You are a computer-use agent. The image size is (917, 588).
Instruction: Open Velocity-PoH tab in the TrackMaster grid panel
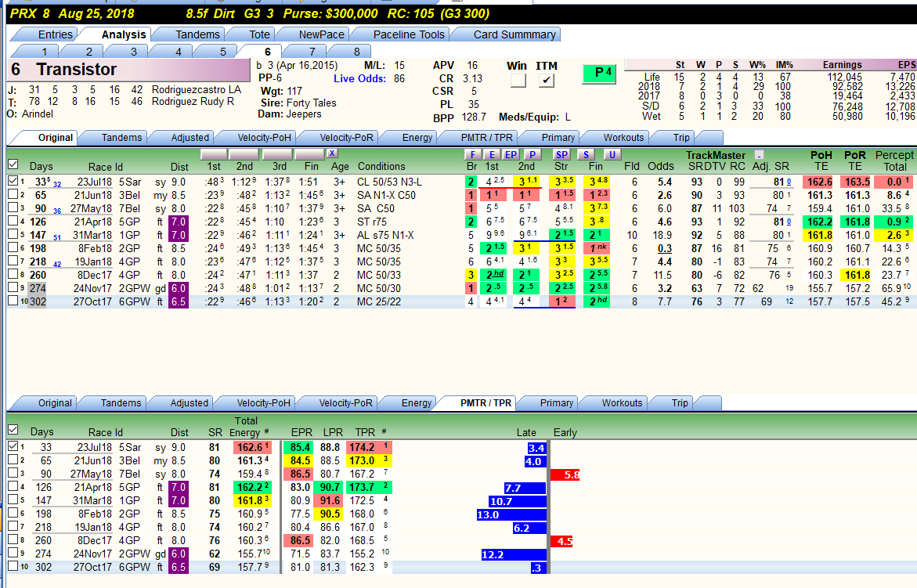(x=264, y=137)
